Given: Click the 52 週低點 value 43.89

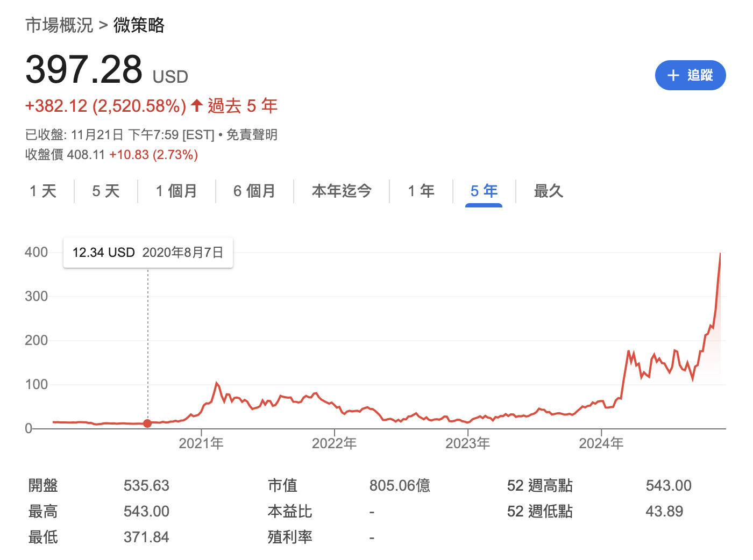Looking at the screenshot, I should 664,512.
